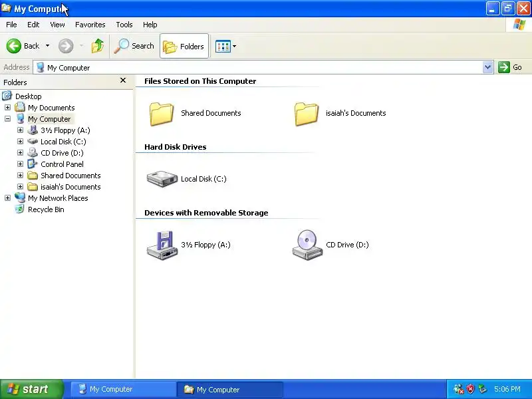532x399 pixels.
Task: Select the large 3½ Floppy (A:) drive icon
Action: coord(162,245)
